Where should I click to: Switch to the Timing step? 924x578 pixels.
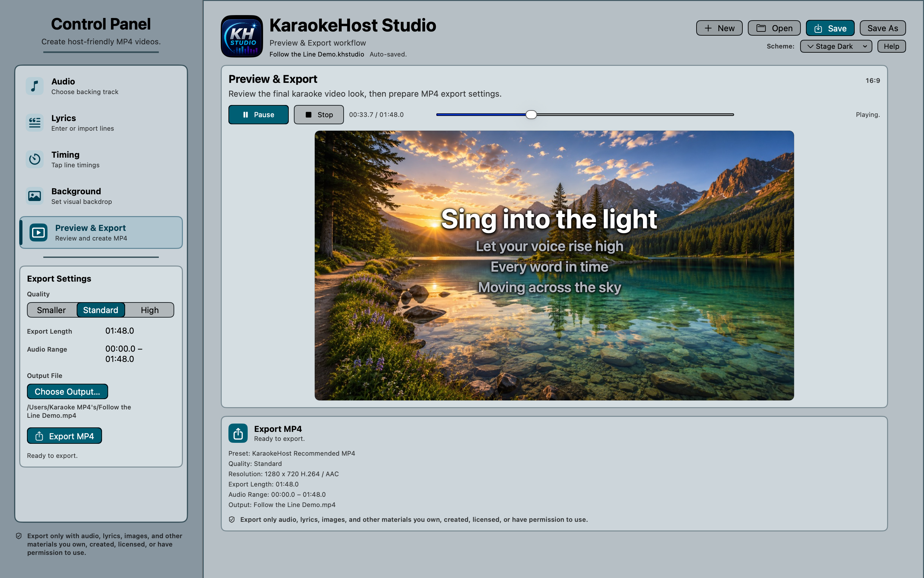point(101,159)
